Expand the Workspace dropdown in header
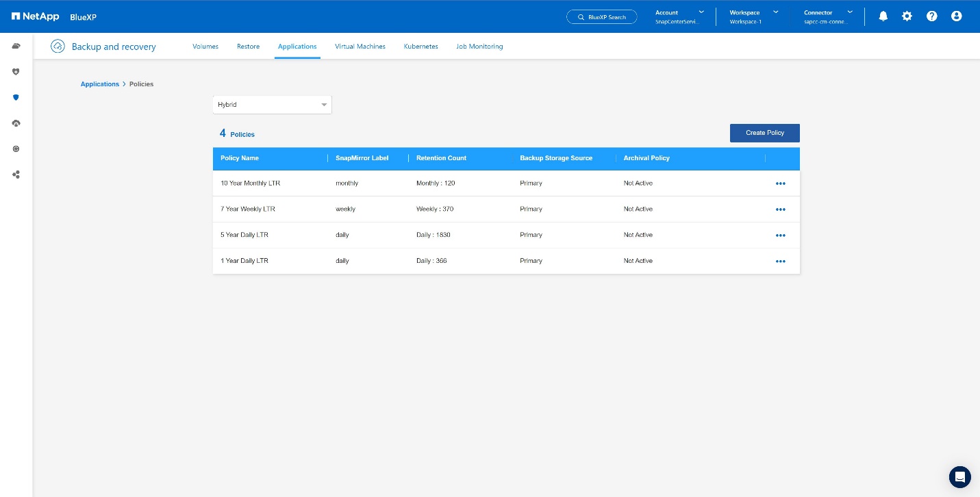The height and width of the screenshot is (497, 980). [754, 16]
